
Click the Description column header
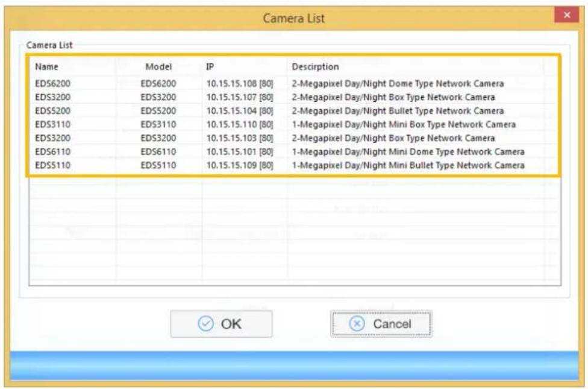(315, 67)
